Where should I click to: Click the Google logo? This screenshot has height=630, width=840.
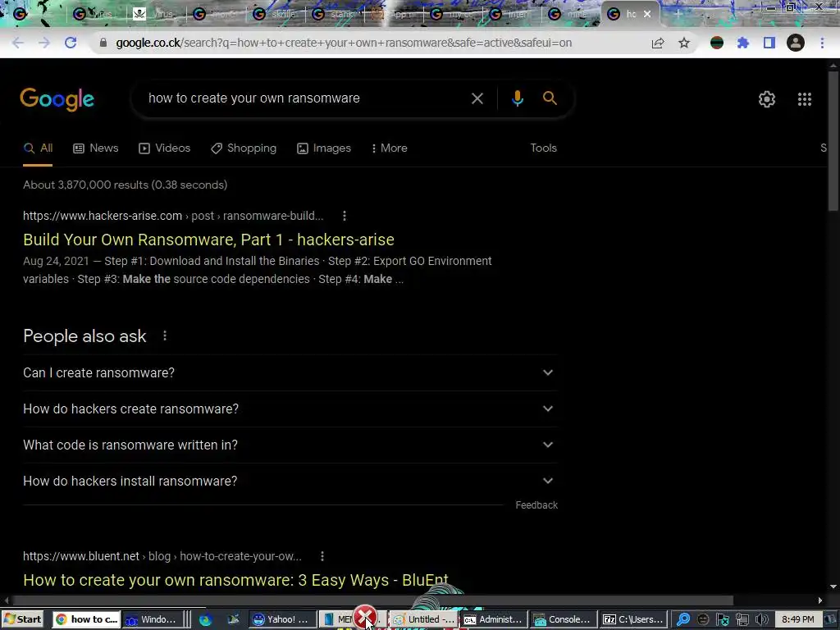point(57,99)
